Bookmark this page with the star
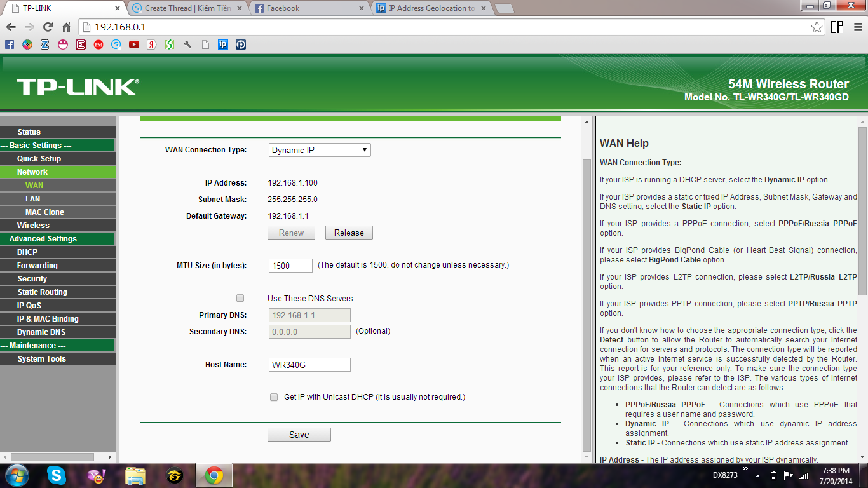The height and width of the screenshot is (488, 868). pos(817,27)
